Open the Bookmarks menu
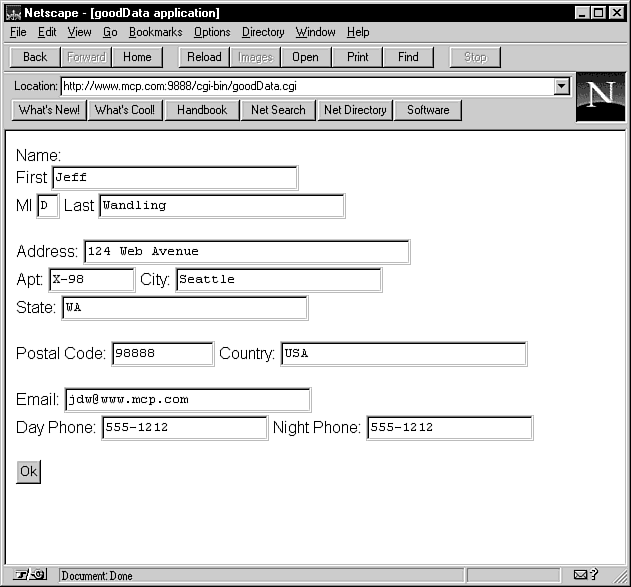Screen dimensions: 631x587 [x=155, y=32]
